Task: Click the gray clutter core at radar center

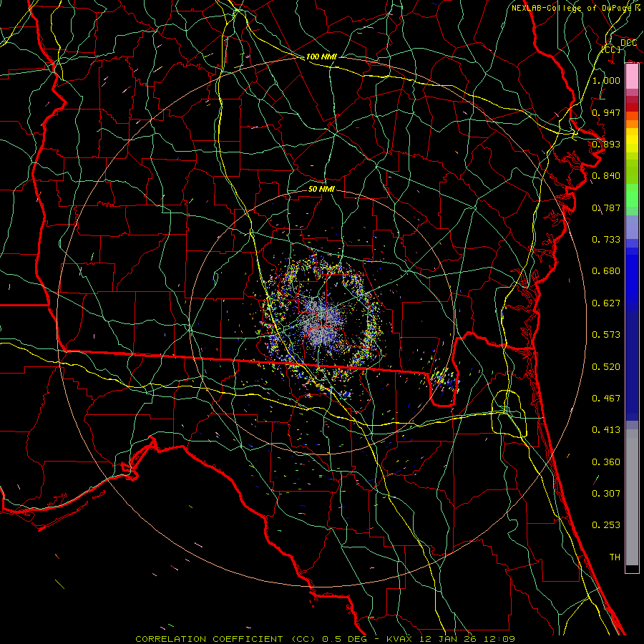Action: pyautogui.click(x=323, y=321)
